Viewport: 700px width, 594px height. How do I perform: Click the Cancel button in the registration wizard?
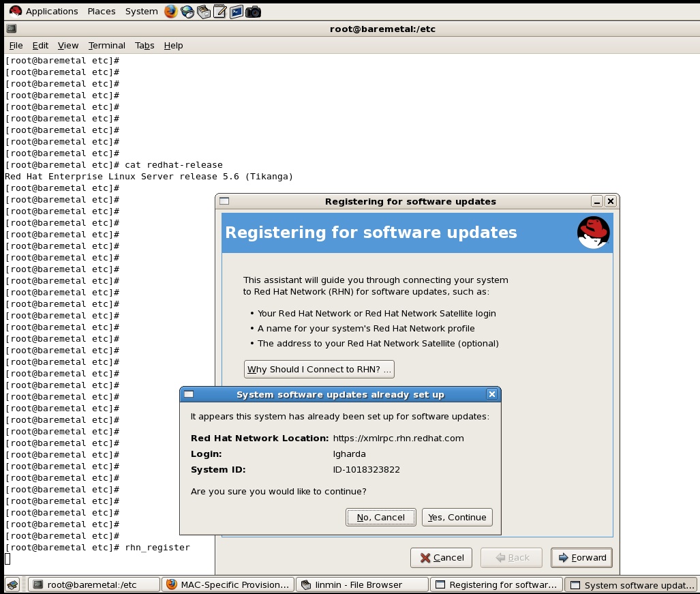441,558
